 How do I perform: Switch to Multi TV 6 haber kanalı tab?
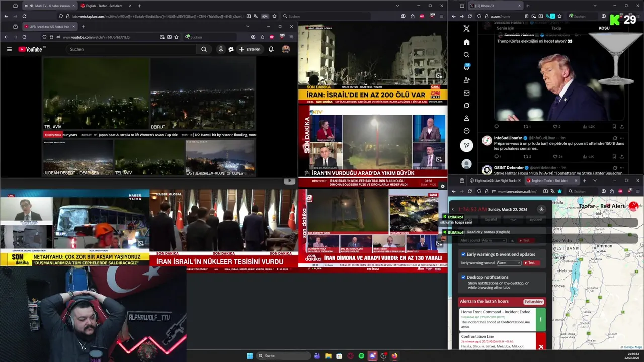49,6
